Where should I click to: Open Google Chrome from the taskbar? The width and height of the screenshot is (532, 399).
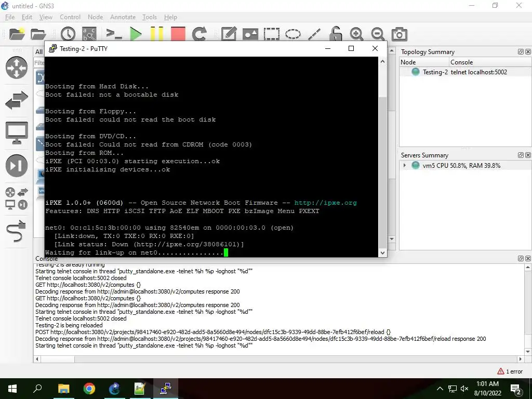(89, 389)
